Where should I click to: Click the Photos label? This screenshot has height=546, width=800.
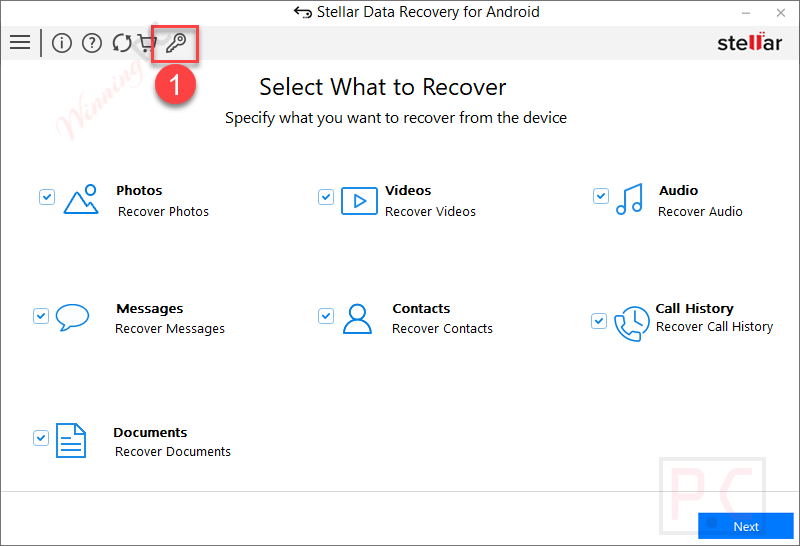pos(139,191)
